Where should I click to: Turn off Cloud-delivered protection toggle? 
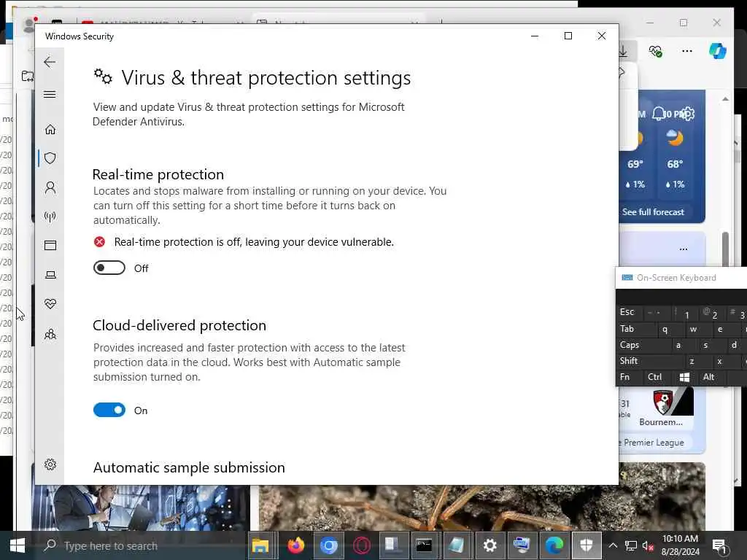coord(109,410)
